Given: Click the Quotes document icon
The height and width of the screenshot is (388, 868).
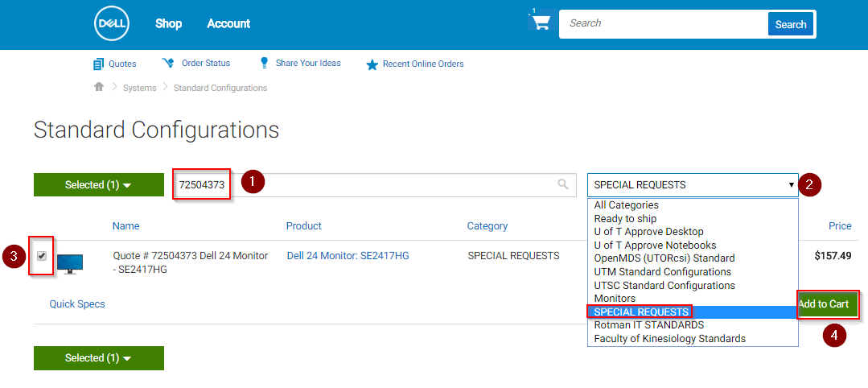Looking at the screenshot, I should coord(99,64).
